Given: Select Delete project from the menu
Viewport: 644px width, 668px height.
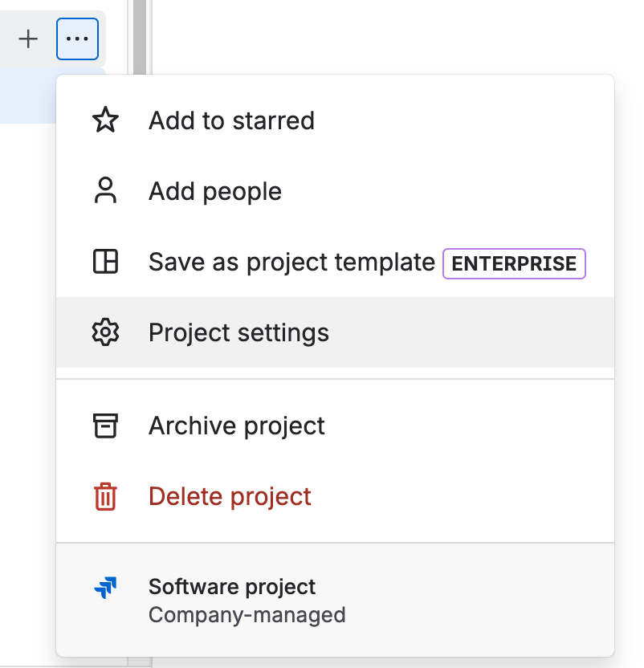Looking at the screenshot, I should point(230,496).
